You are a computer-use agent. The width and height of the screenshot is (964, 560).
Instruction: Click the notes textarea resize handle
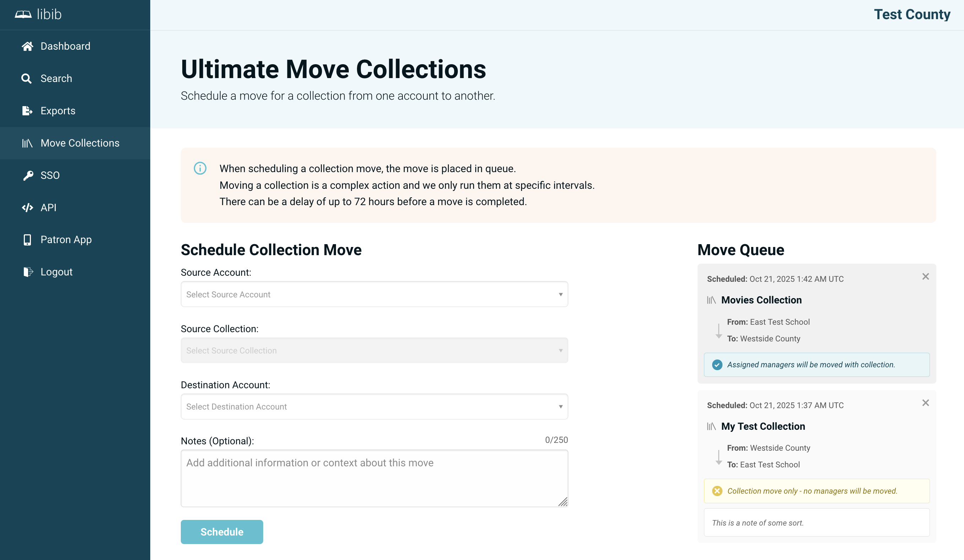point(563,501)
